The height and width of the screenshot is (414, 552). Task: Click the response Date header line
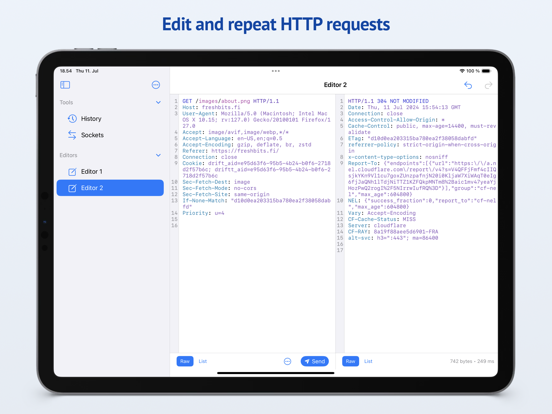[x=404, y=107]
